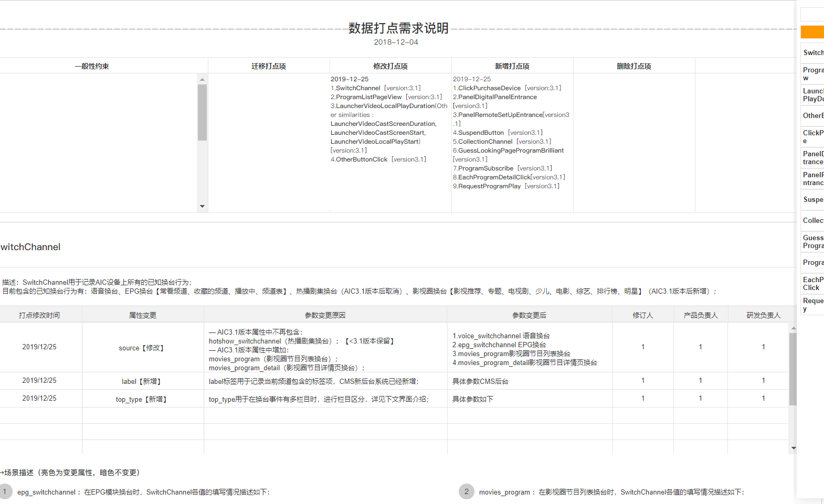Click the 参数变更原因 table header
The height and width of the screenshot is (504, 824).
click(325, 315)
